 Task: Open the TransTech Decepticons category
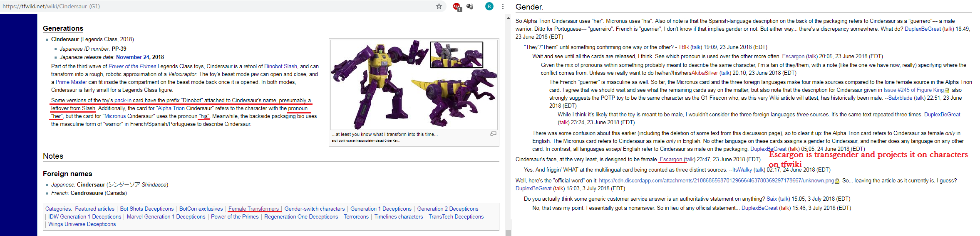[456, 216]
